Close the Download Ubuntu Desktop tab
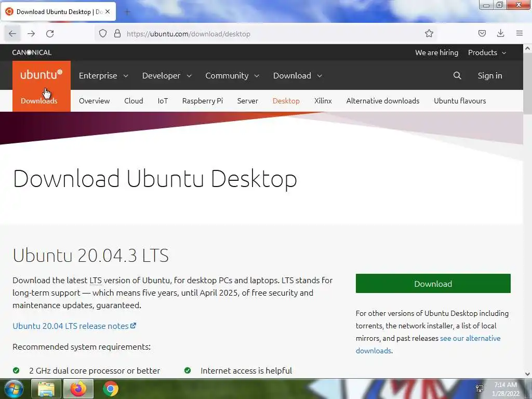Screen dimensions: 532x399 click(x=107, y=11)
